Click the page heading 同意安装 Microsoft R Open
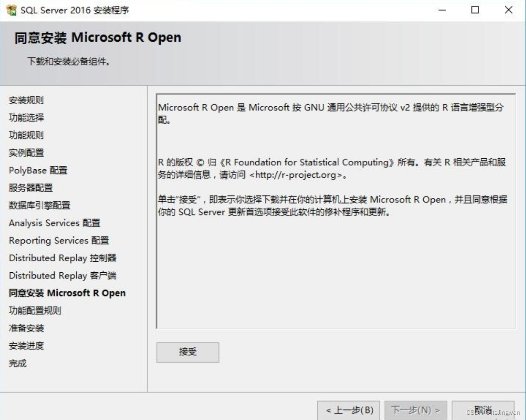Viewport: 526px width, 420px height. [x=98, y=38]
